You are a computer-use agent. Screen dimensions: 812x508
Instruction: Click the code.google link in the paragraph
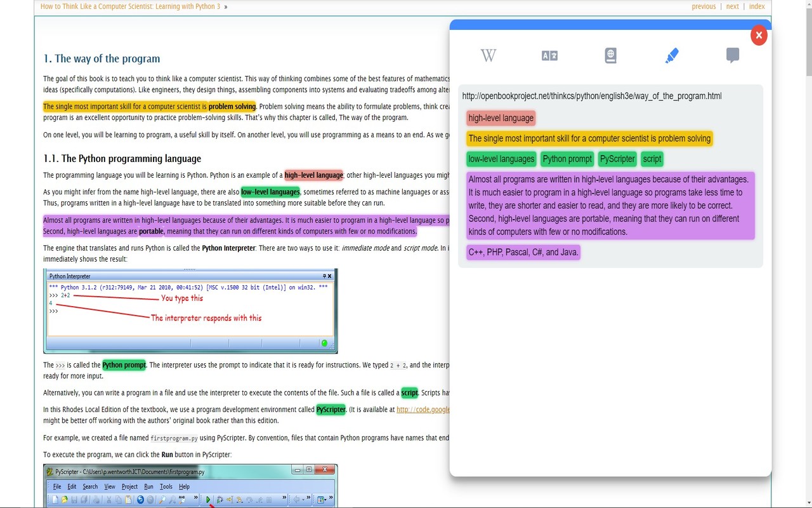(423, 410)
